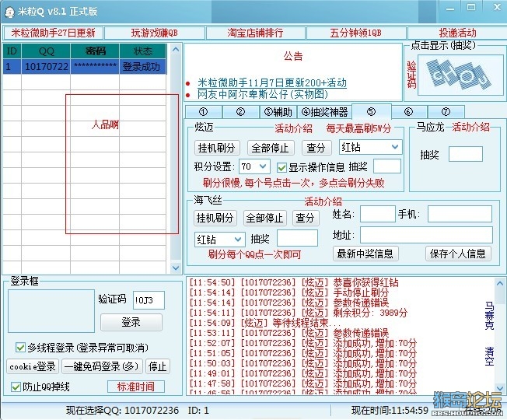The width and height of the screenshot is (507, 420).
Task: Click 全部停止 in 炫迈 section
Action: click(x=270, y=148)
